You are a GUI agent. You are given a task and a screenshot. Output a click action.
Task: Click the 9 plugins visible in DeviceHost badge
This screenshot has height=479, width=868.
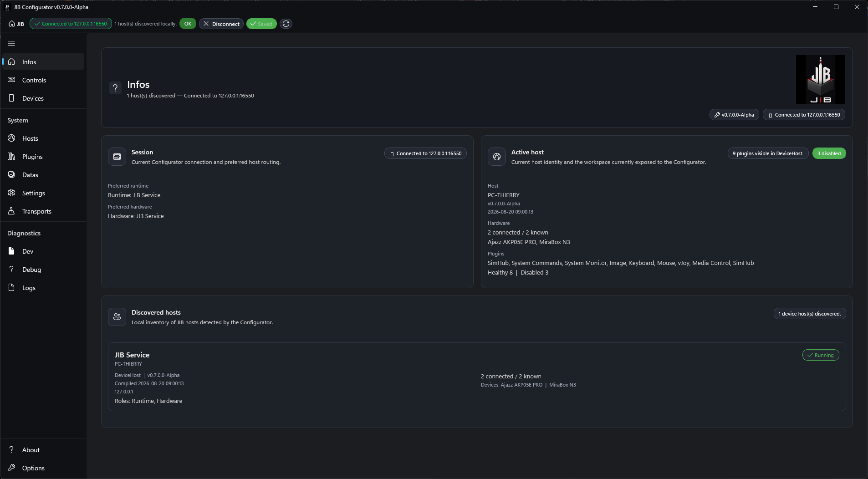(x=768, y=153)
